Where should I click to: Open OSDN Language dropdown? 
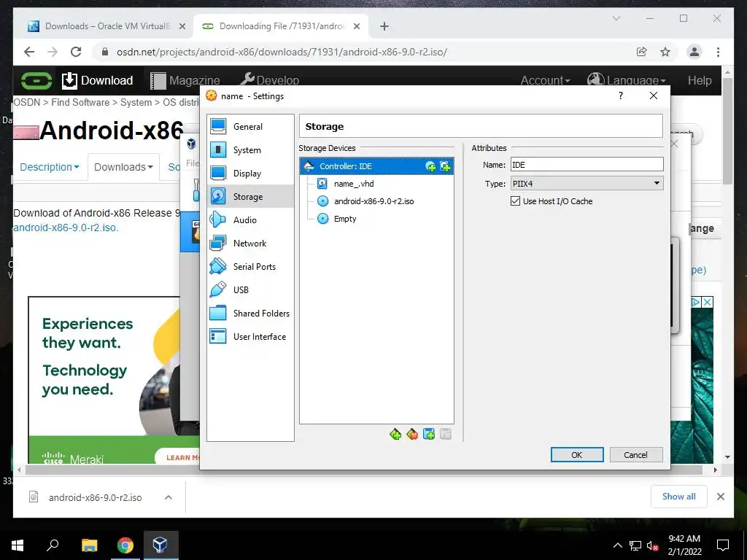(x=627, y=80)
